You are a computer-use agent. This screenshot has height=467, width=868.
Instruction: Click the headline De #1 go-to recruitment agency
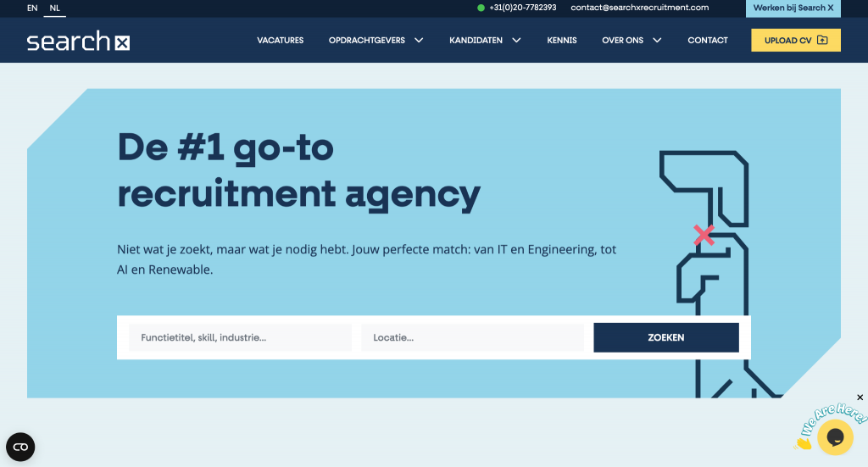pos(299,171)
